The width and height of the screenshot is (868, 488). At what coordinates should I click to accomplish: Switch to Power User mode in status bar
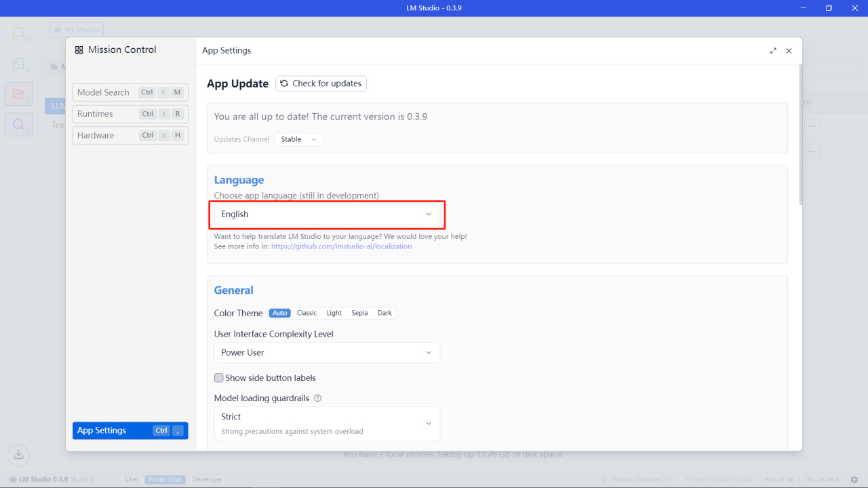coord(165,479)
